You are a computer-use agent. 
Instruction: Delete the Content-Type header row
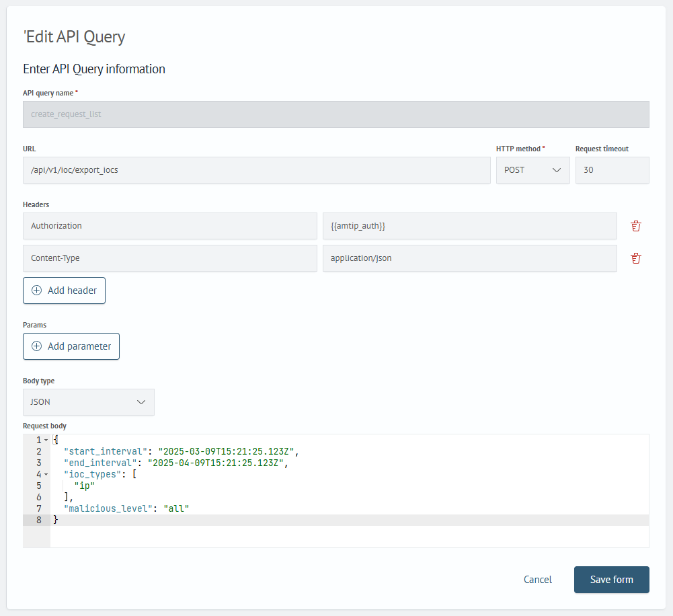pyautogui.click(x=635, y=258)
